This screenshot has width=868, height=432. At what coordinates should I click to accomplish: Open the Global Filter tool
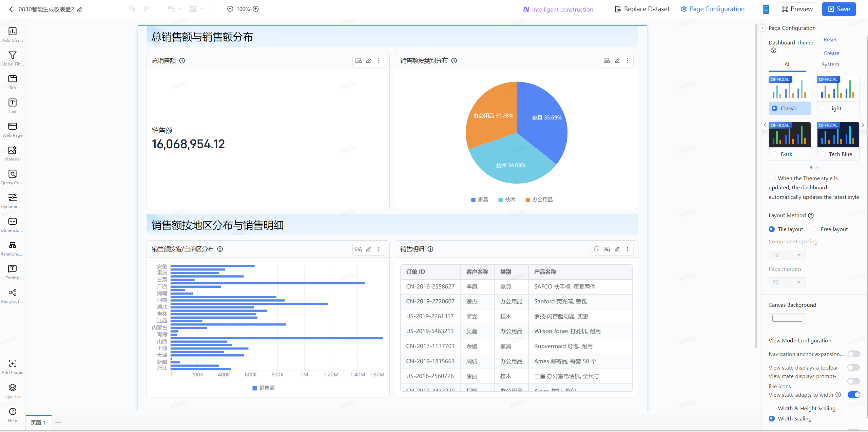click(13, 59)
